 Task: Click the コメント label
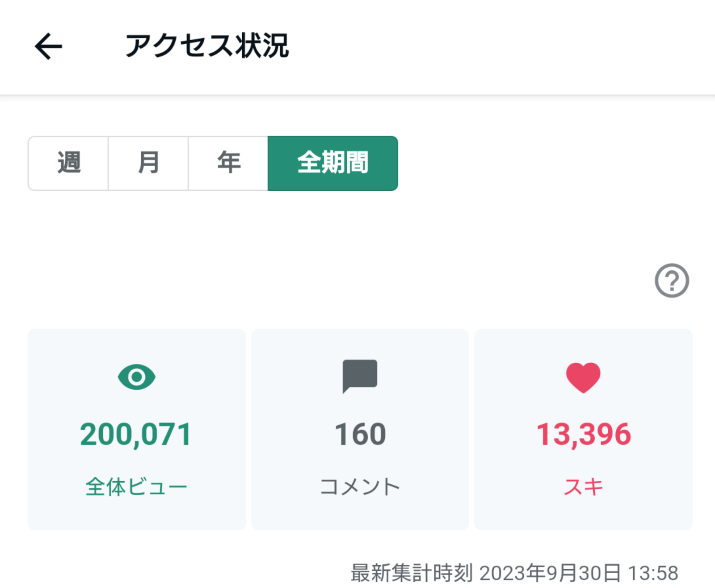point(360,486)
